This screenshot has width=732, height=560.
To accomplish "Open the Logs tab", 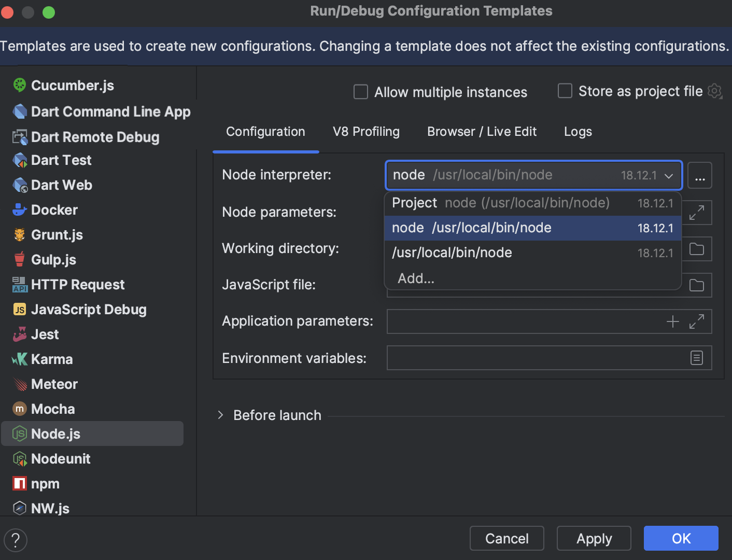I will [578, 132].
